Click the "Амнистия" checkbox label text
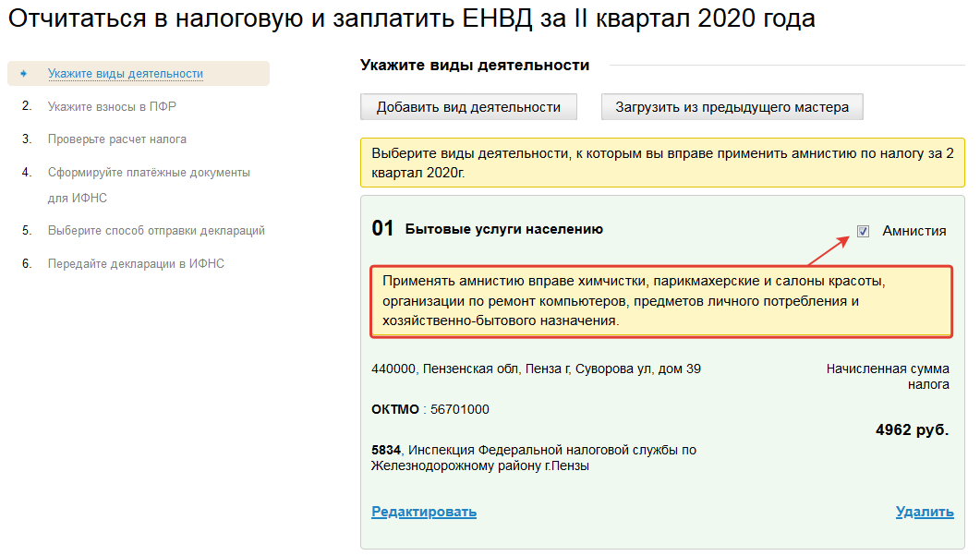This screenshot has height=556, width=980. tap(913, 231)
